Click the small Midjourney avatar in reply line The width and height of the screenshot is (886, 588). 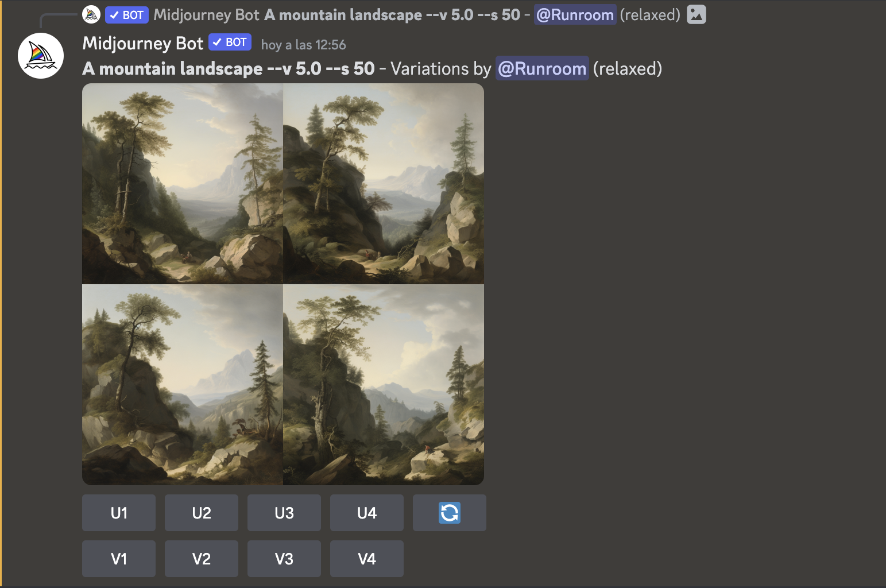91,14
